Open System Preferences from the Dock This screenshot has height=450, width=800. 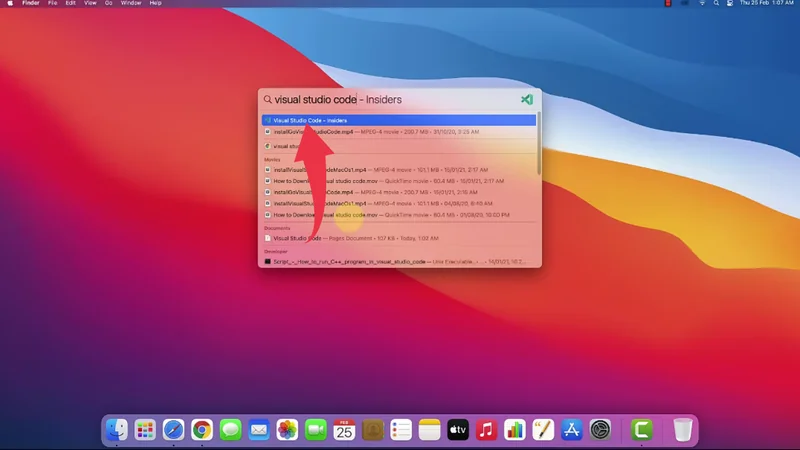click(x=600, y=430)
